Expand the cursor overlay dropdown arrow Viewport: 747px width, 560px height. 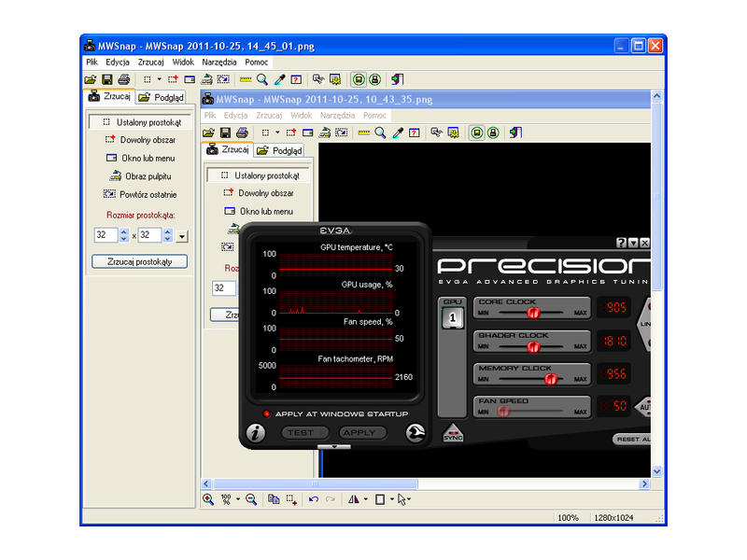(x=409, y=499)
